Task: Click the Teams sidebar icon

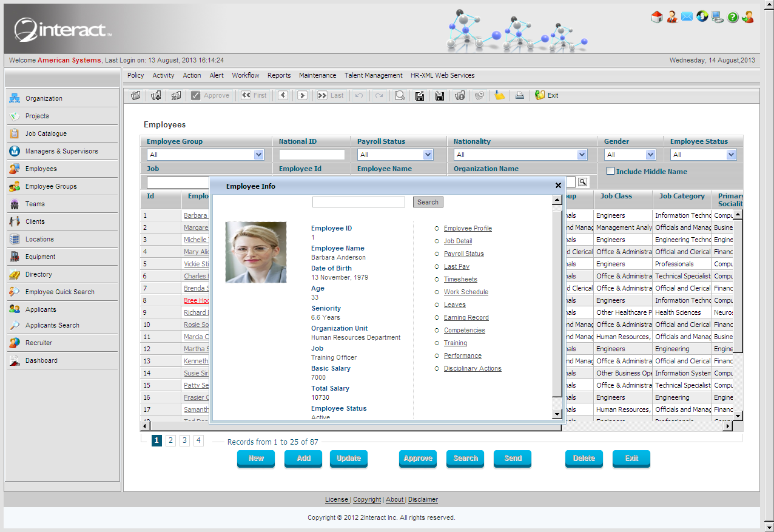Action: [x=15, y=204]
